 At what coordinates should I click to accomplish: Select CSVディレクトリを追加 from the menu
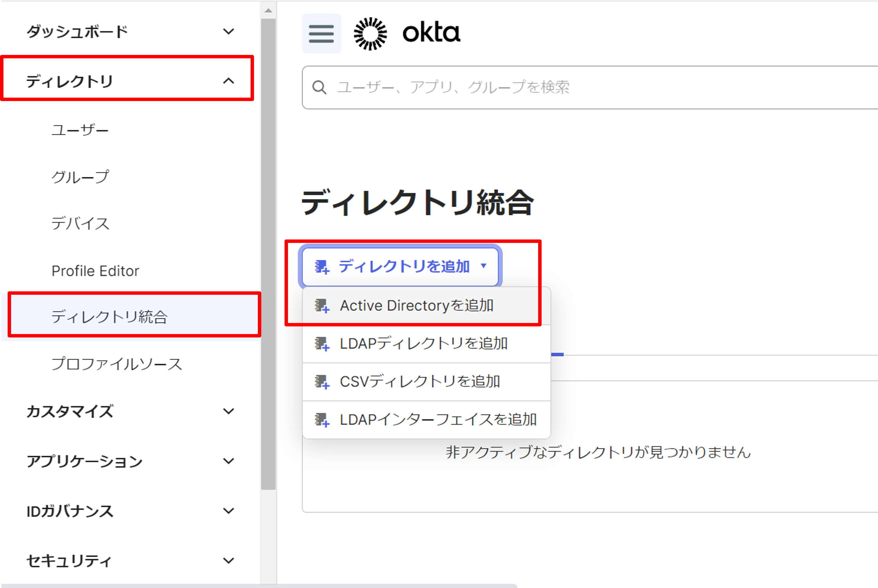click(426, 382)
